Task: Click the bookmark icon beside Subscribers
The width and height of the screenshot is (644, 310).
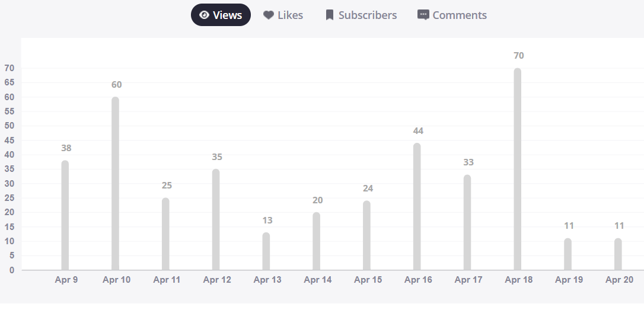Action: pos(330,15)
